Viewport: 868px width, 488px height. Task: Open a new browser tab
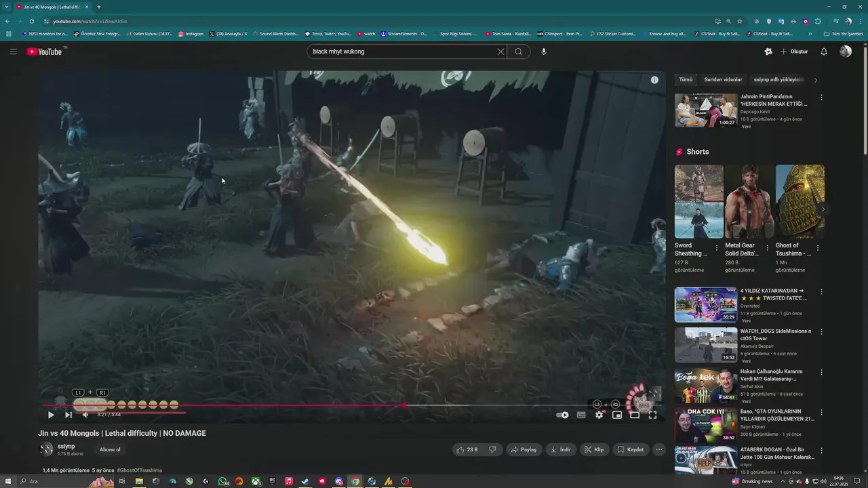tap(99, 7)
